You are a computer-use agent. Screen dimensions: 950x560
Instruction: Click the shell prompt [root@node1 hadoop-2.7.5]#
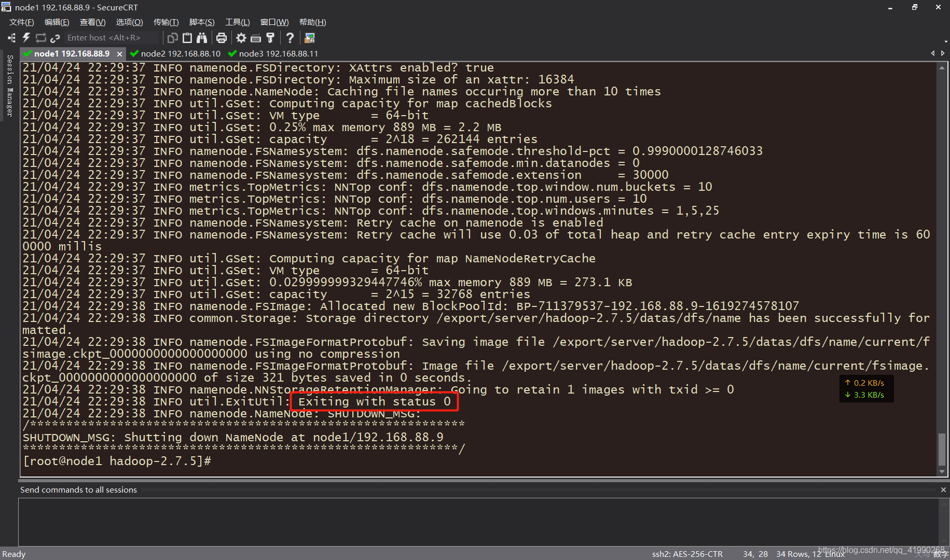pos(117,461)
